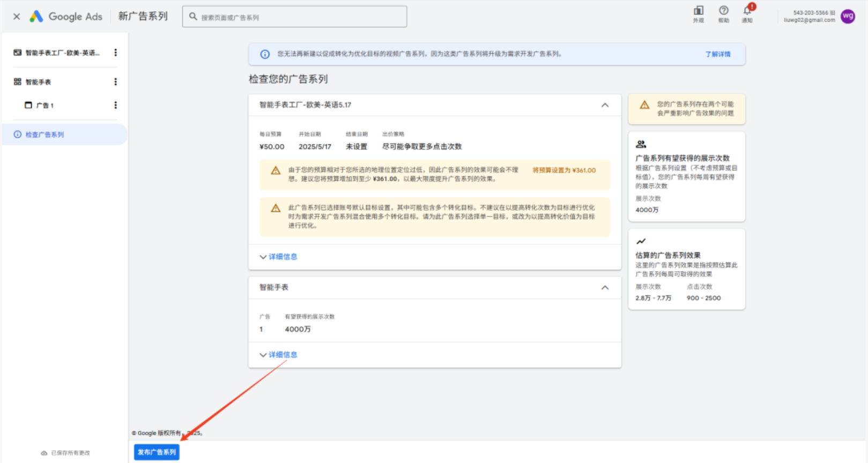Screen dimensions: 868x463
Task: Click end date value 未设置
Action: [357, 147]
